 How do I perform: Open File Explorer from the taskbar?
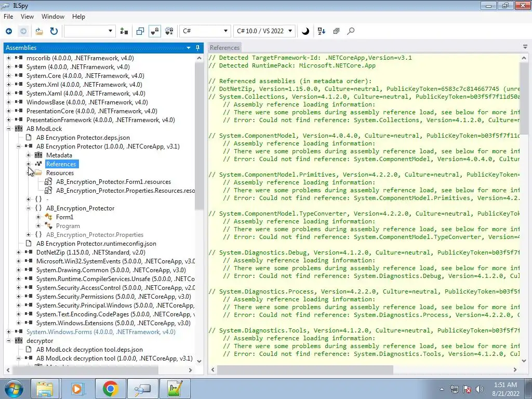[45, 389]
